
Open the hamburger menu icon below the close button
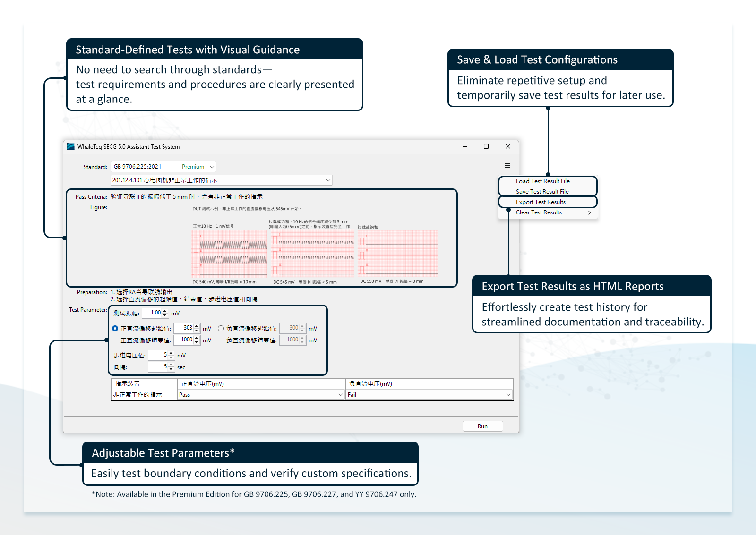507,165
